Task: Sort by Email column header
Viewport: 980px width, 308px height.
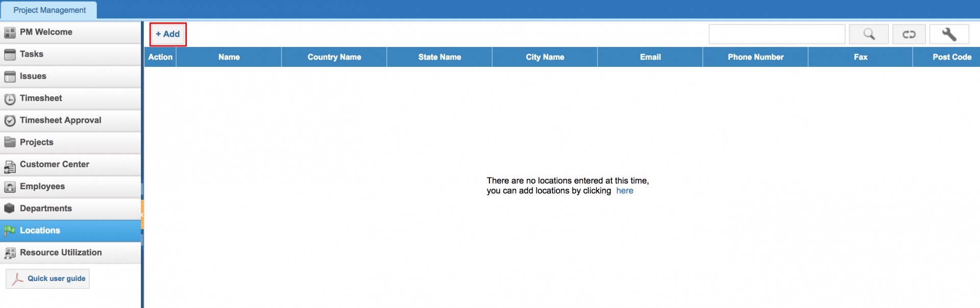Action: 650,57
